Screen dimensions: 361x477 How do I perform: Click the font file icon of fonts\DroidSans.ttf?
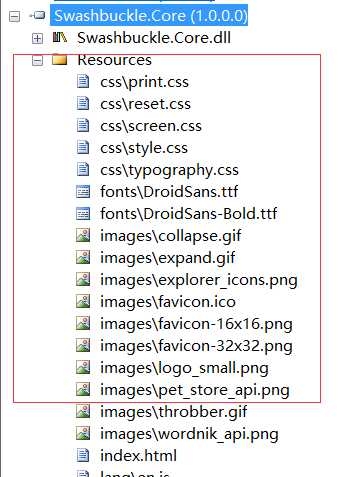(83, 192)
